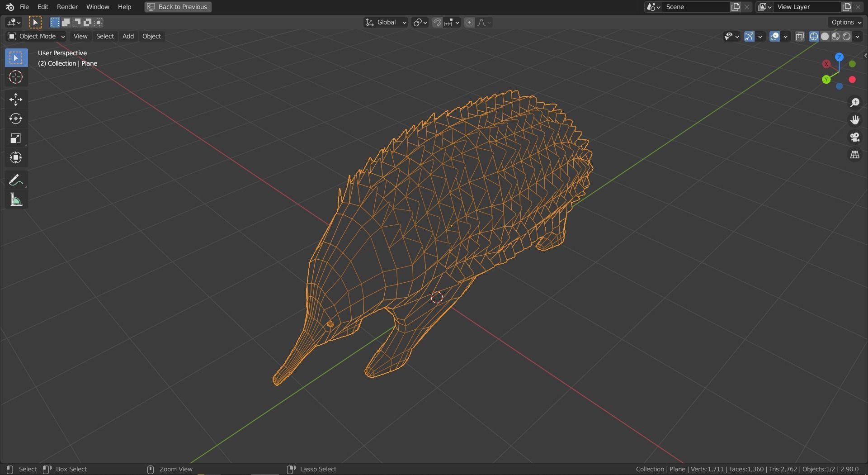This screenshot has width=868, height=475.
Task: Open the editor type dropdown
Action: pyautogui.click(x=14, y=22)
